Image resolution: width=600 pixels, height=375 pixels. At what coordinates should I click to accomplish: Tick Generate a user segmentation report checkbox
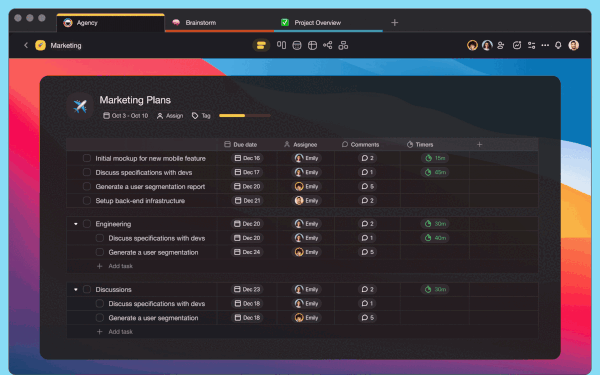(87, 186)
